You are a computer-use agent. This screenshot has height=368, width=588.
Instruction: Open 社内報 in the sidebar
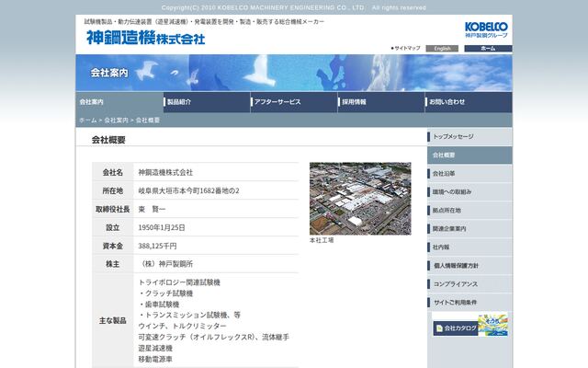[x=469, y=247]
